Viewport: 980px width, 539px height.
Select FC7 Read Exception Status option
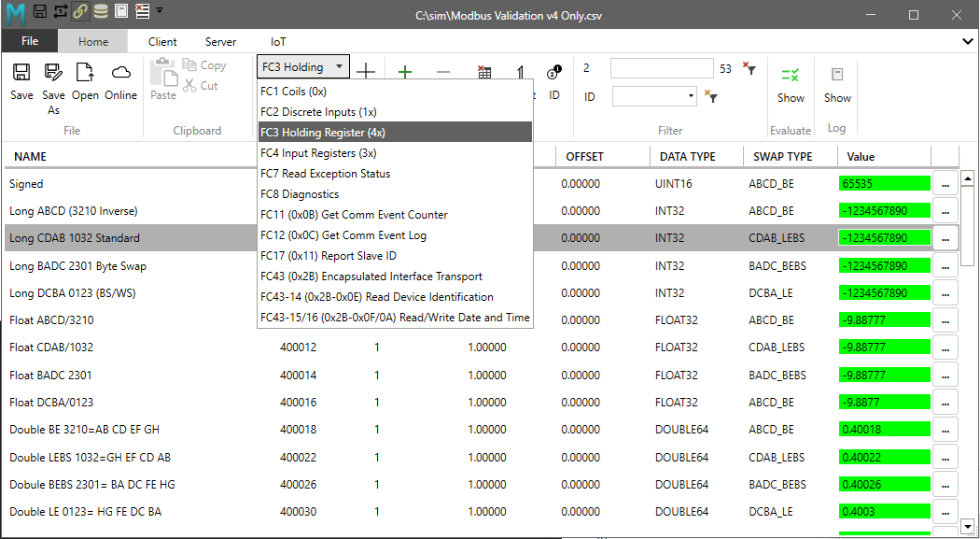coord(395,174)
